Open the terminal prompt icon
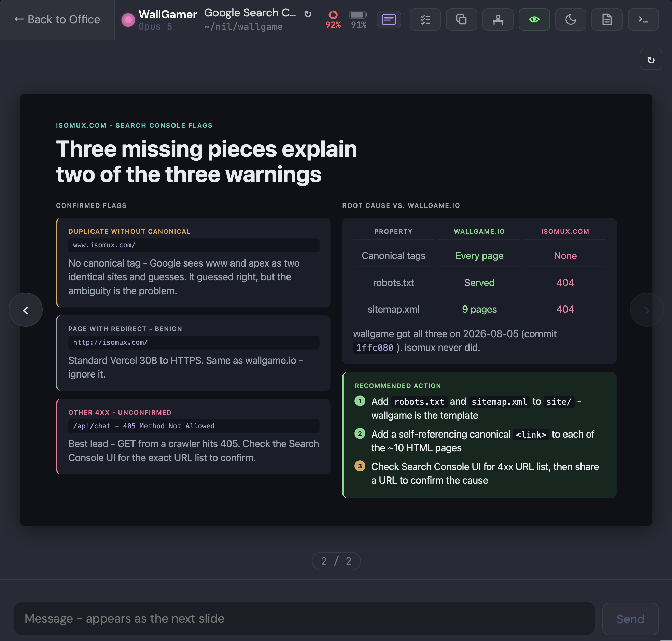This screenshot has width=672, height=641. click(x=643, y=19)
